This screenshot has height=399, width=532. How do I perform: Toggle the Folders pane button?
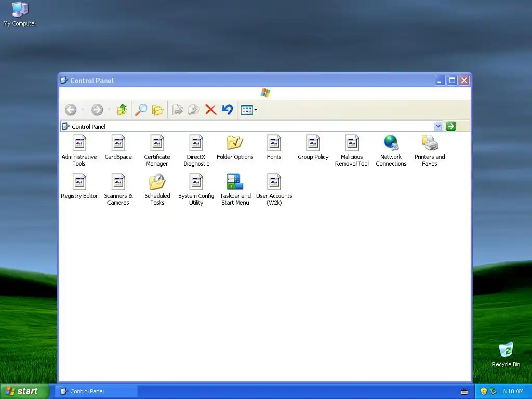(x=158, y=110)
